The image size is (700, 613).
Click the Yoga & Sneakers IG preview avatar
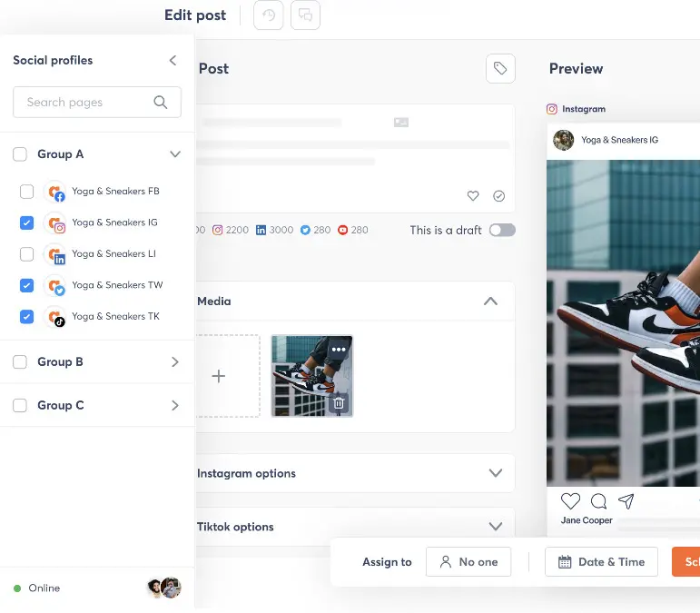point(564,140)
